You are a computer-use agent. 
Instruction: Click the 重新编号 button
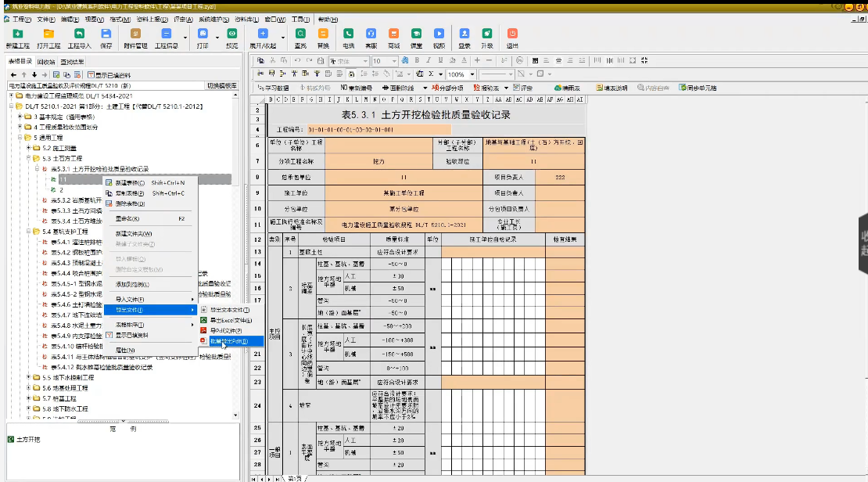tap(356, 88)
